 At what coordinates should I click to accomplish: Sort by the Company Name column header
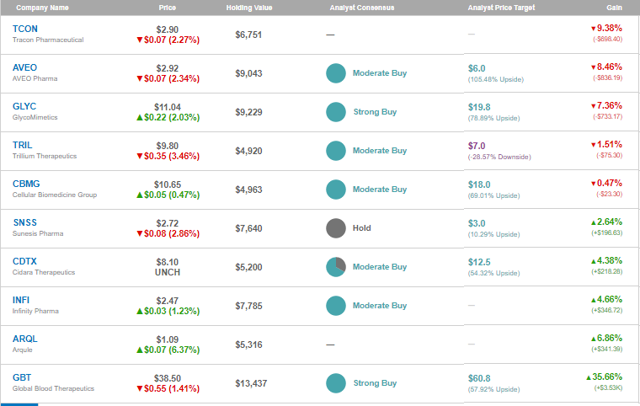[x=42, y=8]
